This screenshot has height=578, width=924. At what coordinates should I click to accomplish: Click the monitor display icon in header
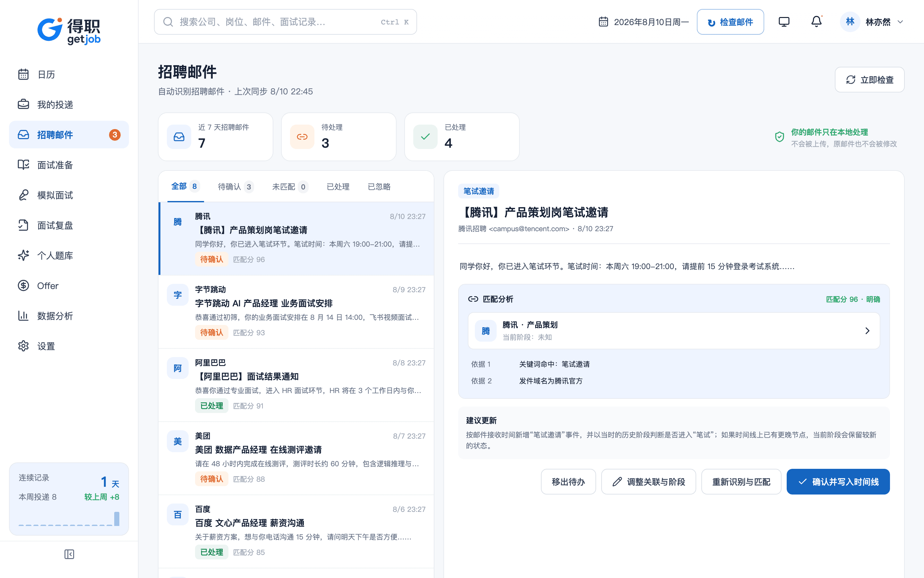[784, 22]
